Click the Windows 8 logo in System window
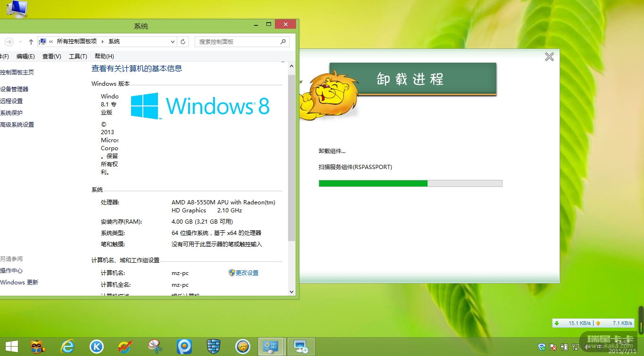 (x=200, y=105)
